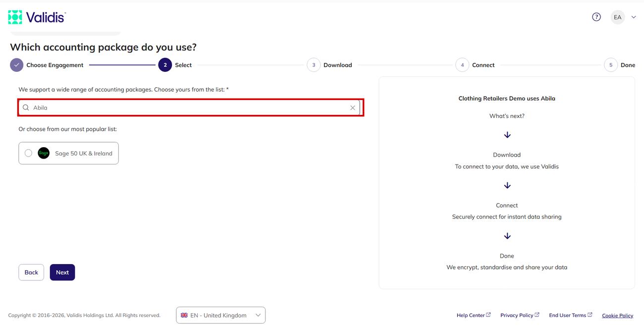Click the arrow above Connect
Viewport: 644px width, 327px height.
point(507,185)
